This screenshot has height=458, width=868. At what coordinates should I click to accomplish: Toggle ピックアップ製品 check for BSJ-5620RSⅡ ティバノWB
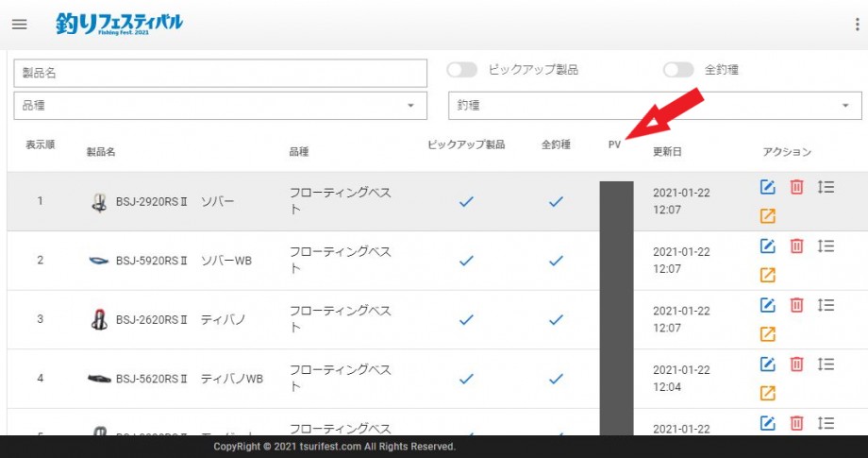pyautogui.click(x=466, y=379)
